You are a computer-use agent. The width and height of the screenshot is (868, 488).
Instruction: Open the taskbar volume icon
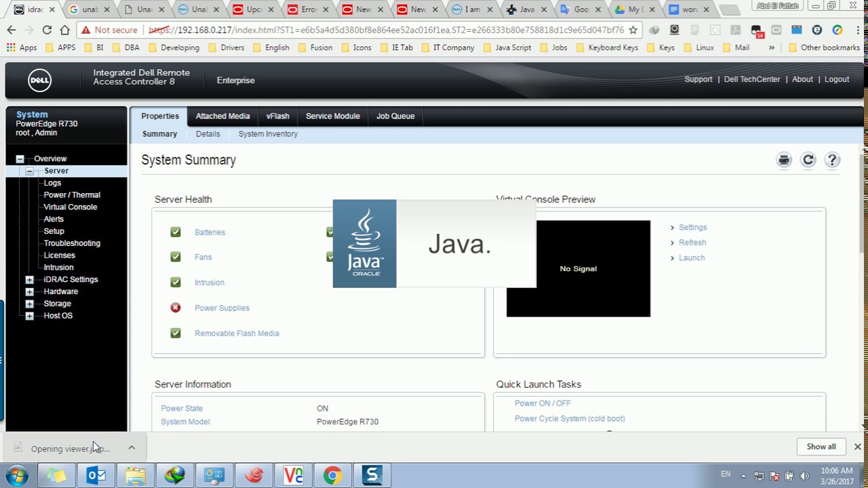tap(805, 476)
